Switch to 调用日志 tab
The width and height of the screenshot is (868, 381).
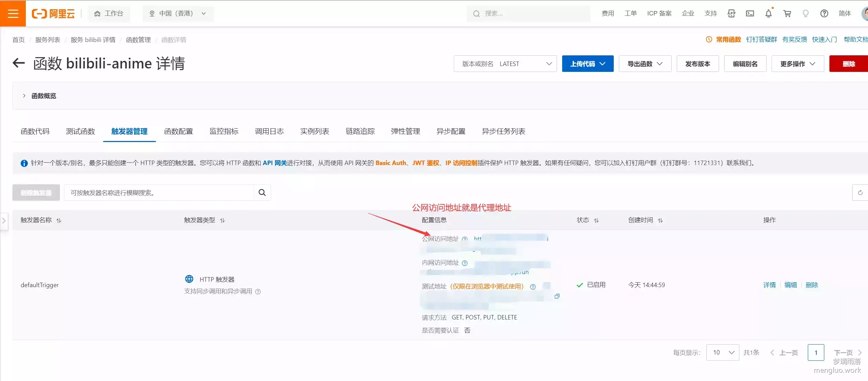[269, 131]
